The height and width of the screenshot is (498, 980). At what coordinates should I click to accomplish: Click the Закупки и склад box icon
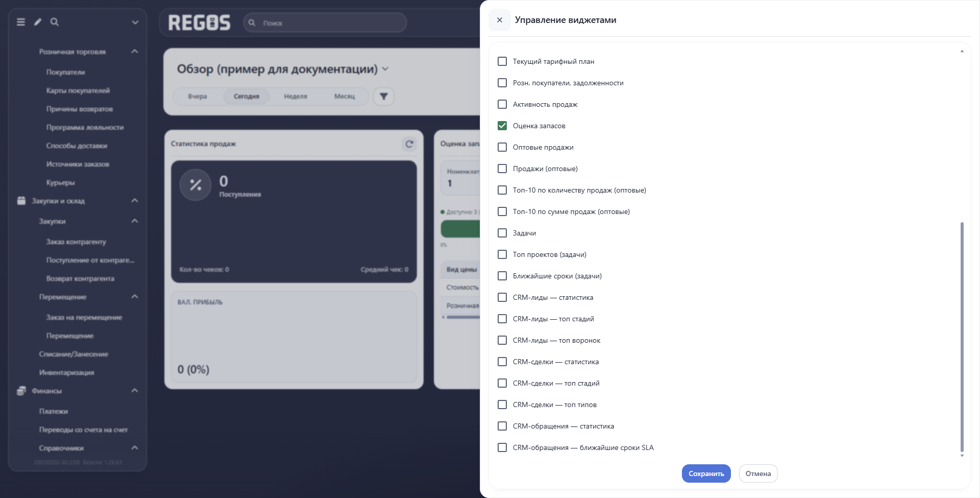pyautogui.click(x=21, y=201)
